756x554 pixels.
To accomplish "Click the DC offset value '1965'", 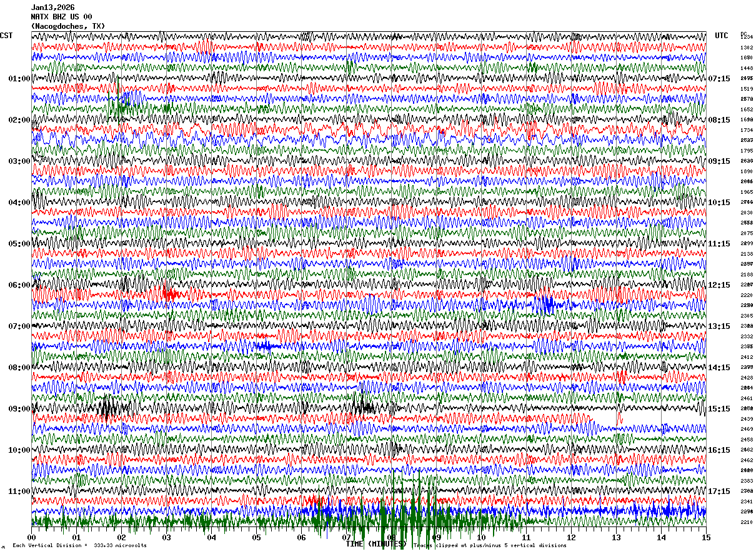I will click(x=747, y=192).
